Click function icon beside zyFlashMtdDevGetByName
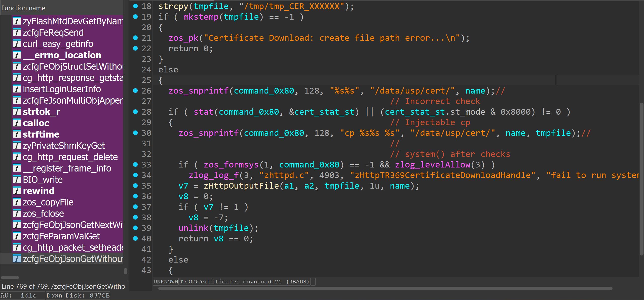The width and height of the screenshot is (644, 300). coord(17,21)
